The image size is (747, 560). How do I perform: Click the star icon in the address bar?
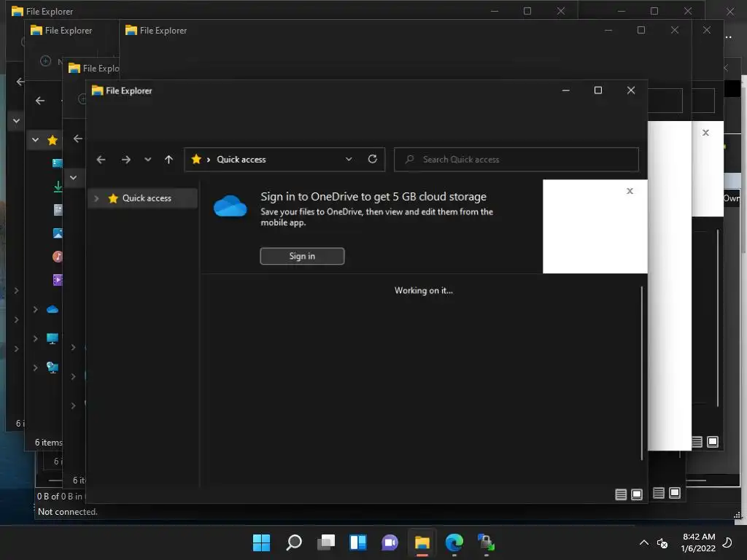tap(196, 159)
